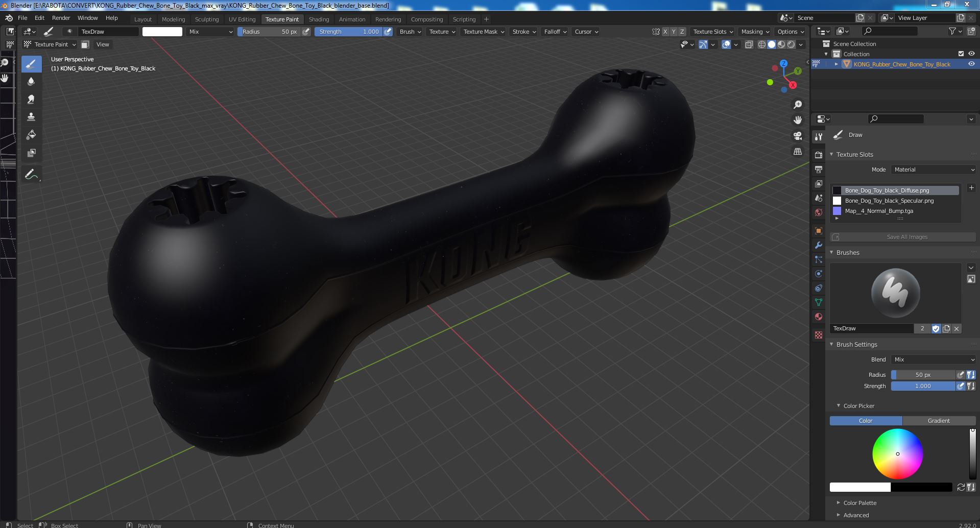The height and width of the screenshot is (528, 980).
Task: Open the File menu
Action: coord(22,18)
